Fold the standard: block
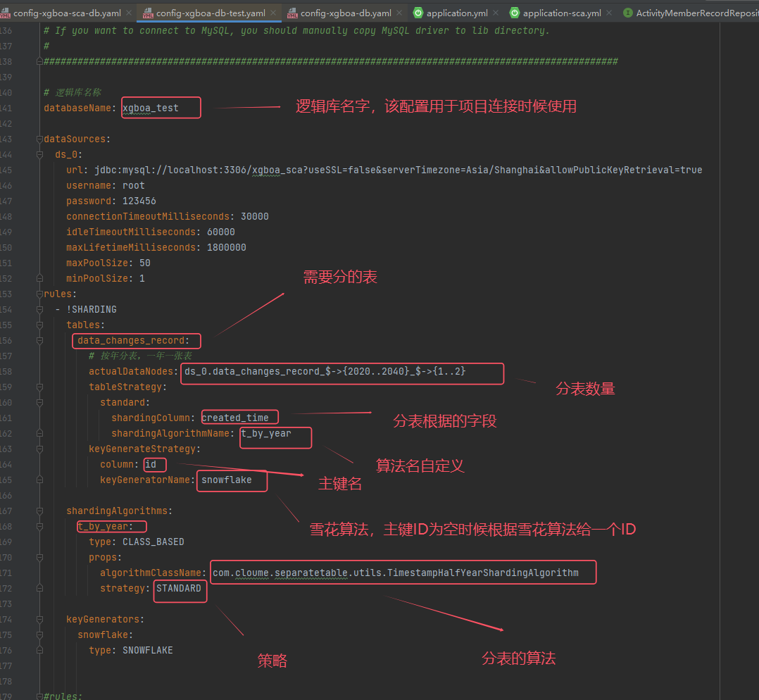 click(39, 403)
